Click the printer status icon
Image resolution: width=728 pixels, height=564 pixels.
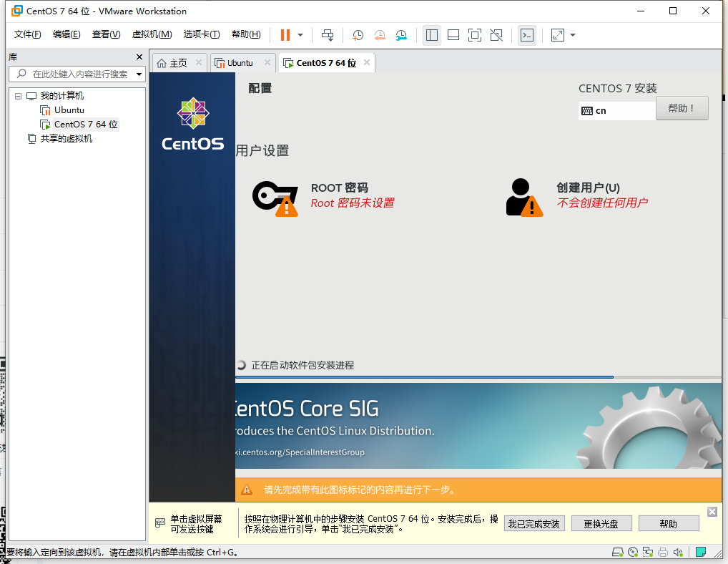(663, 553)
